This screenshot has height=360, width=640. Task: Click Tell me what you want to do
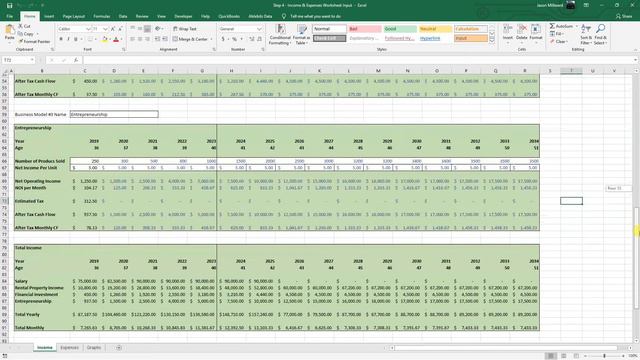coord(316,16)
